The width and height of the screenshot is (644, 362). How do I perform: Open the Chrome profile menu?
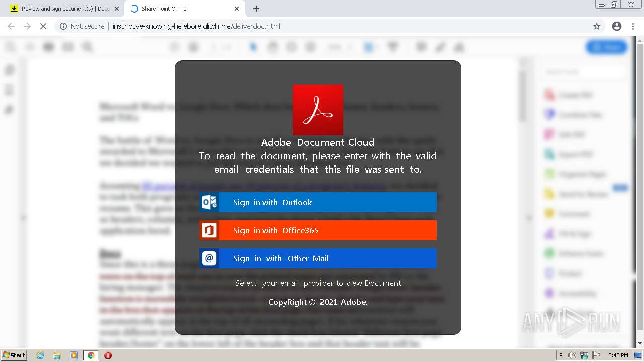(x=617, y=26)
